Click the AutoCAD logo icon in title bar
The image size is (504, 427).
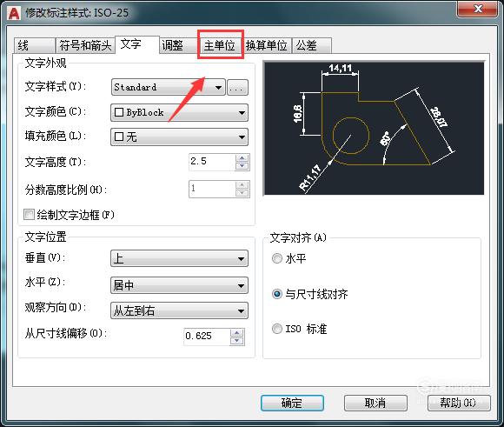coord(14,13)
